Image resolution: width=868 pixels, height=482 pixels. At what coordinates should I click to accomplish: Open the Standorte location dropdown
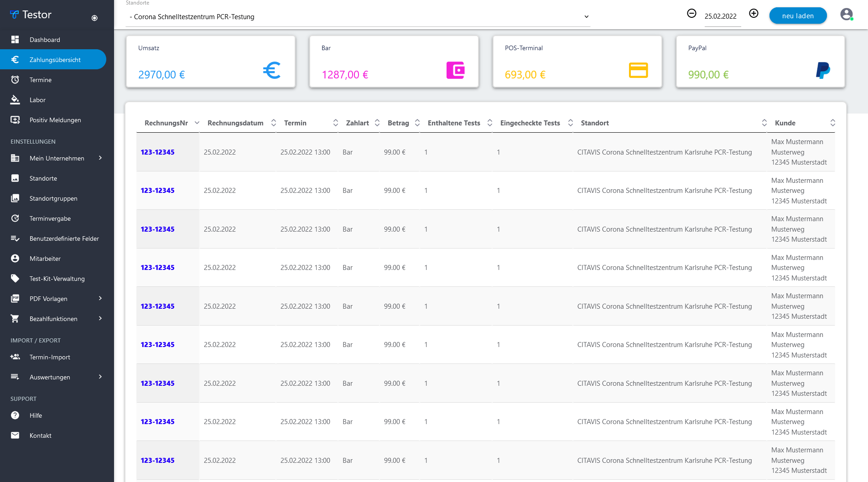[x=358, y=17]
